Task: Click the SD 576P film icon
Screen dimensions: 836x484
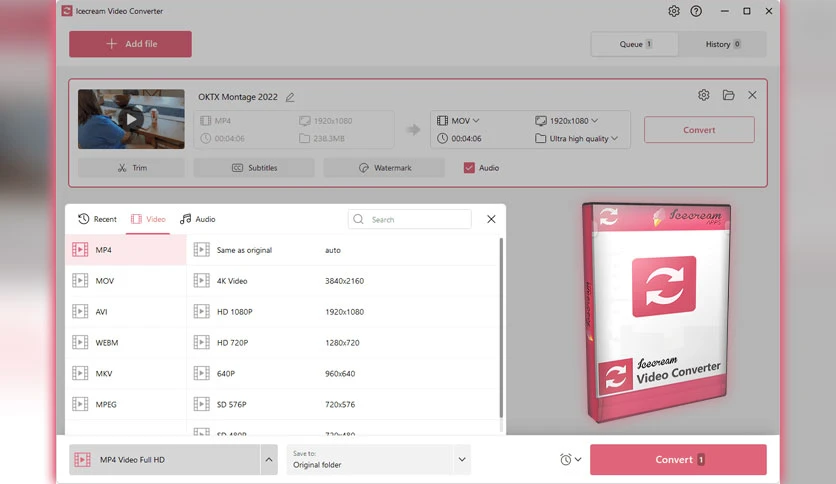Action: (202, 404)
